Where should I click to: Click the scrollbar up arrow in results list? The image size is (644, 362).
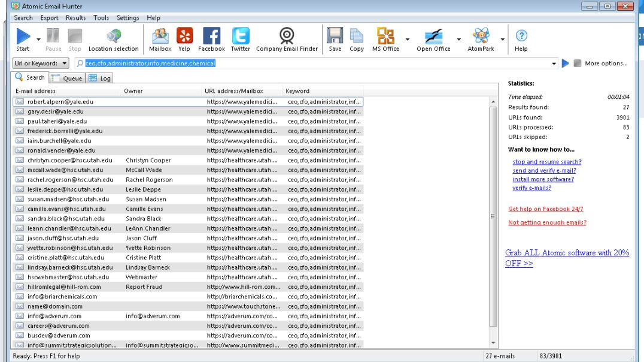tap(493, 102)
